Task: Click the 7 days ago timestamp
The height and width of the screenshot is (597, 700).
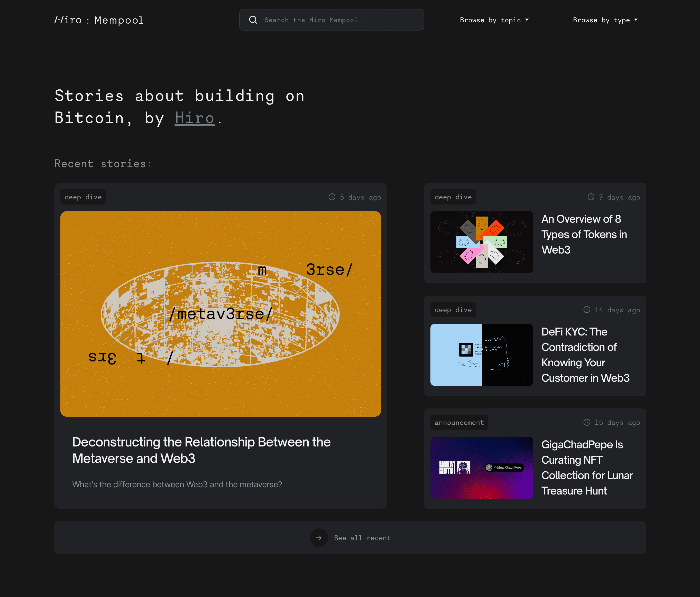Action: [x=620, y=197]
